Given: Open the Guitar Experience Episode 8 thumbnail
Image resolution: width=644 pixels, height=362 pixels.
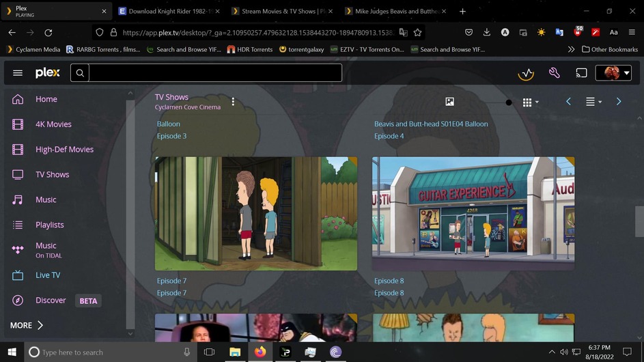Looking at the screenshot, I should pyautogui.click(x=473, y=214).
